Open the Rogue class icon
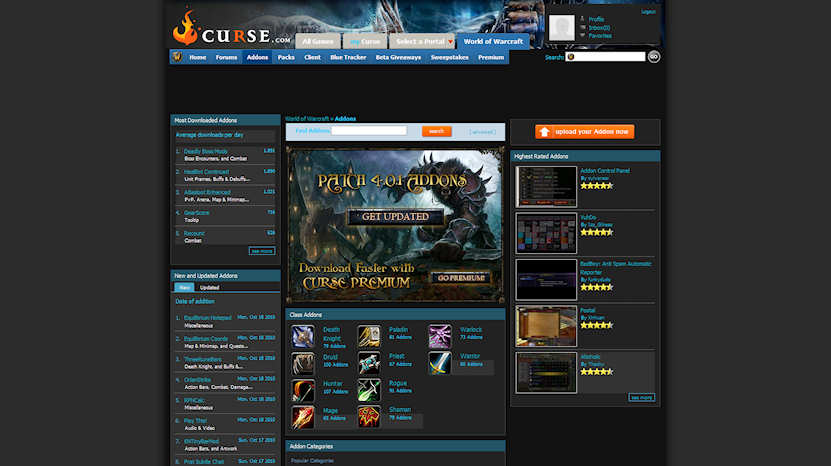 tap(369, 391)
